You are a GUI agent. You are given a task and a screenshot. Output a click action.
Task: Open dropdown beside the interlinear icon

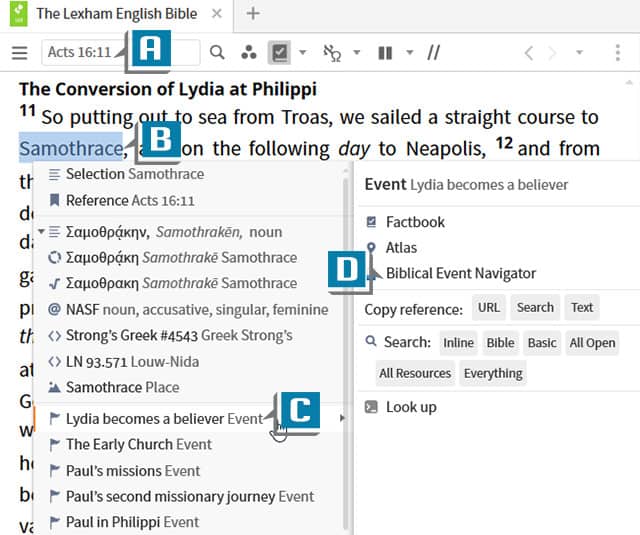(357, 53)
